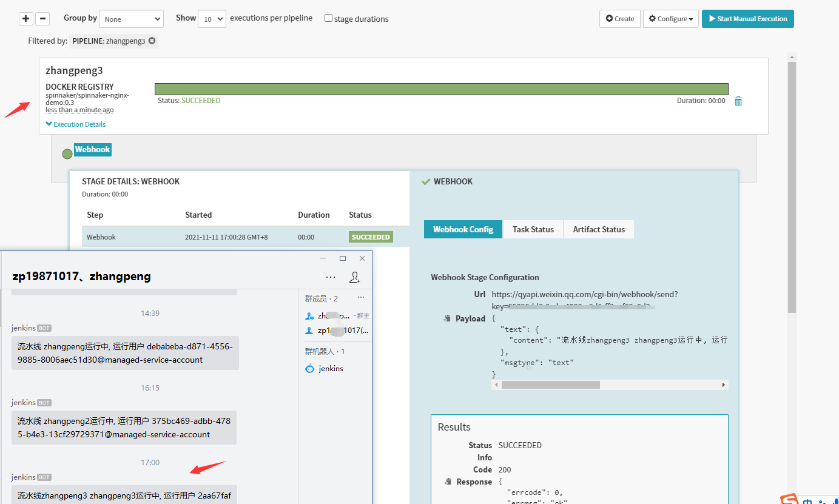
Task: Click the 'less than a minute ago' timestamp
Action: coord(79,110)
